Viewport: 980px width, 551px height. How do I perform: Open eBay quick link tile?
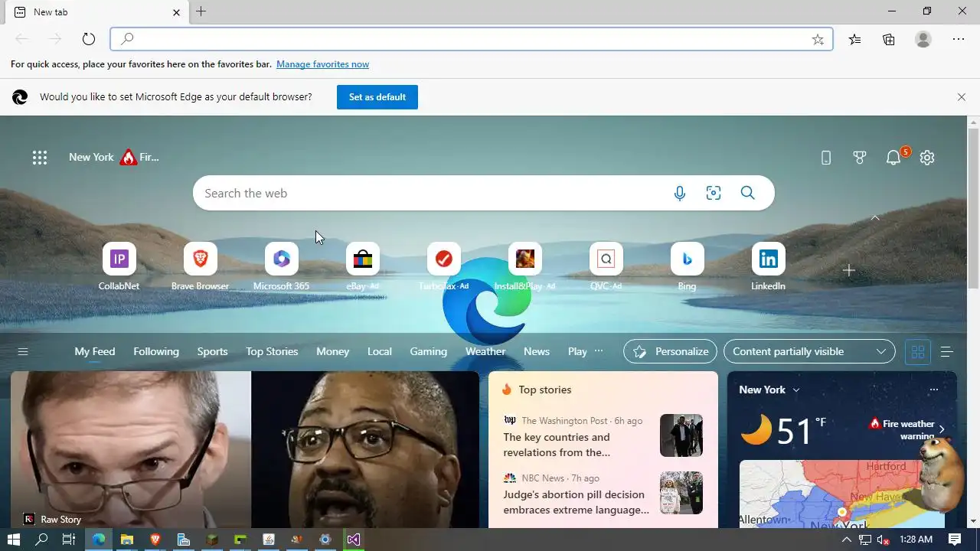(x=362, y=266)
